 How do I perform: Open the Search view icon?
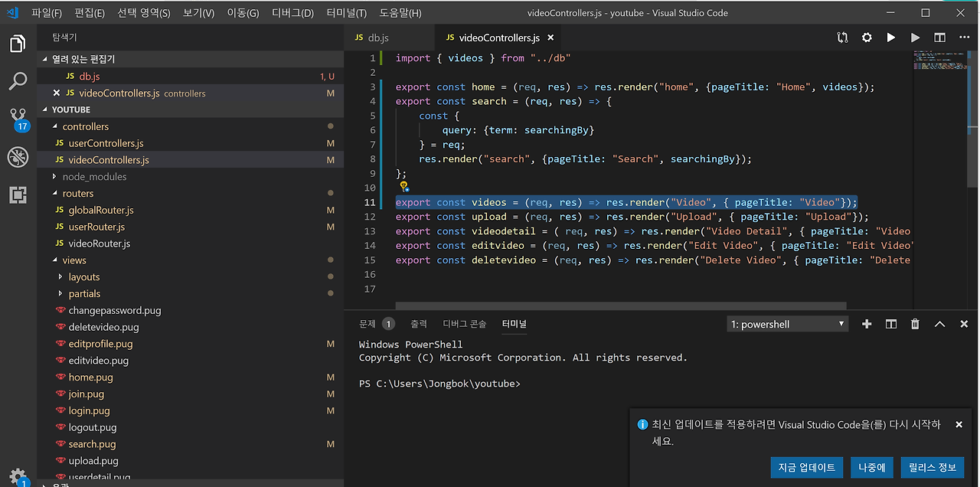coord(18,81)
